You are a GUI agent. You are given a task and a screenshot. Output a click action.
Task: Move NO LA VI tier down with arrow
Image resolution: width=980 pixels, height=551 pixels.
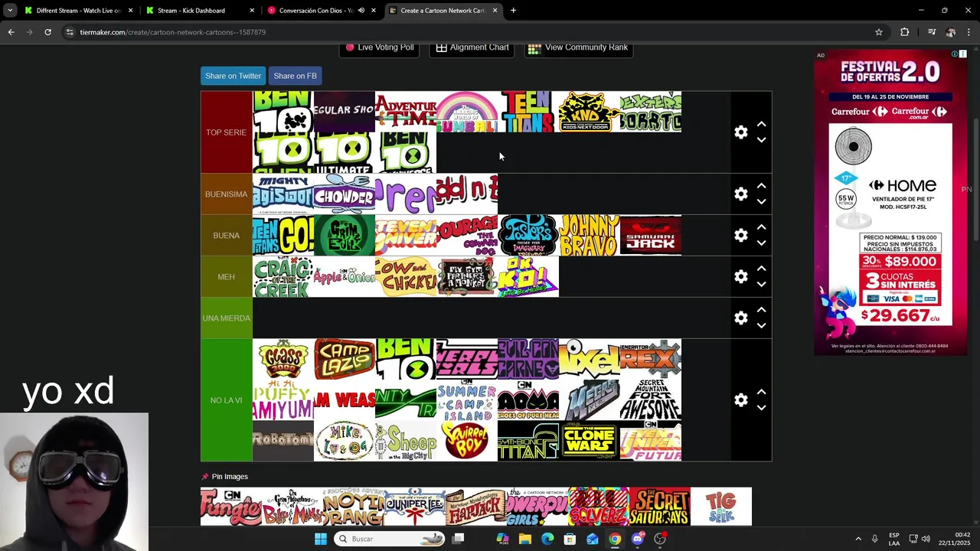pyautogui.click(x=761, y=408)
